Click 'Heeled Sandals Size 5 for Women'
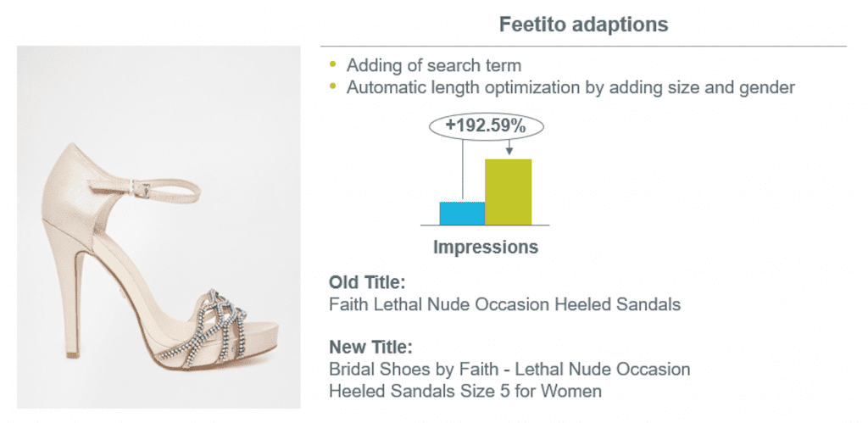The width and height of the screenshot is (868, 423). point(465,391)
